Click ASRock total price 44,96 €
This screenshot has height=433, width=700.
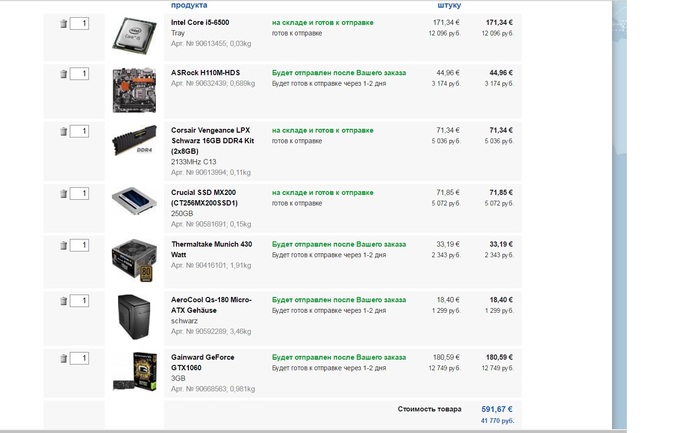coord(501,72)
